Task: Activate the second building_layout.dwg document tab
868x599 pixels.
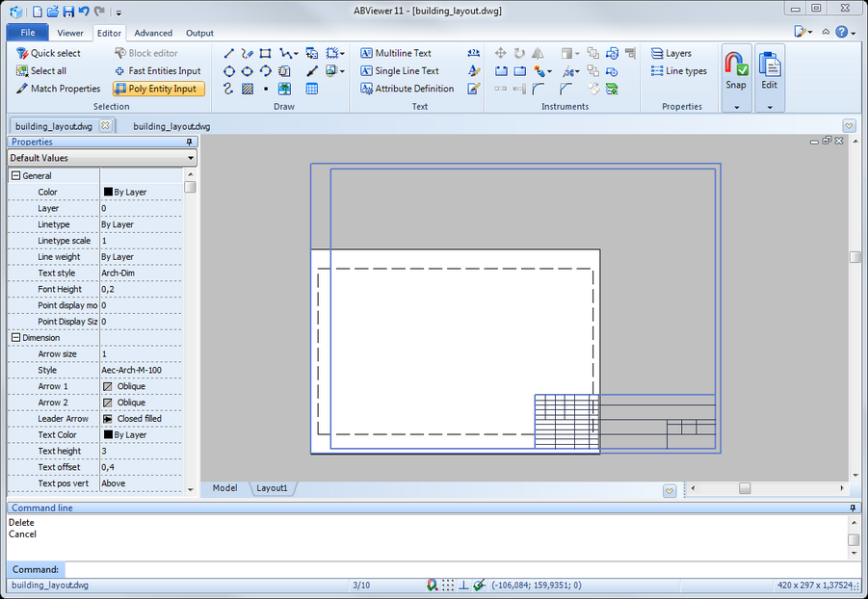Action: [x=171, y=126]
